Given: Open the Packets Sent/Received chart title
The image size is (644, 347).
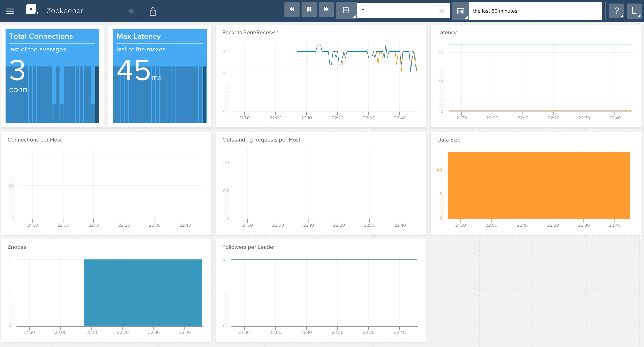Looking at the screenshot, I should [x=251, y=32].
